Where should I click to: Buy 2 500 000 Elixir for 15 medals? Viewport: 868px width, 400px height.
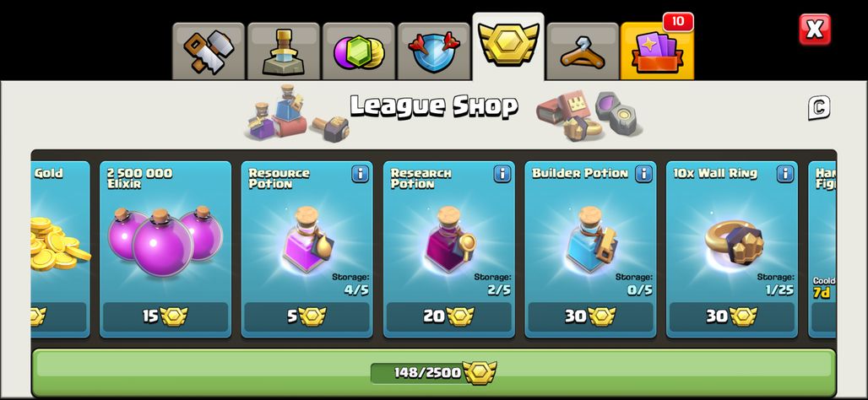pyautogui.click(x=165, y=316)
